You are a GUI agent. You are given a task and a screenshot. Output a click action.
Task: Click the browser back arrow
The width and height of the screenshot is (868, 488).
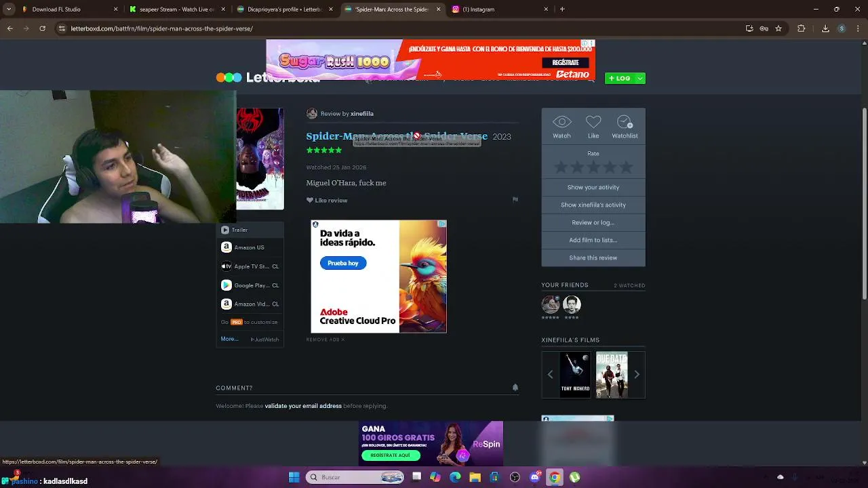(x=9, y=28)
